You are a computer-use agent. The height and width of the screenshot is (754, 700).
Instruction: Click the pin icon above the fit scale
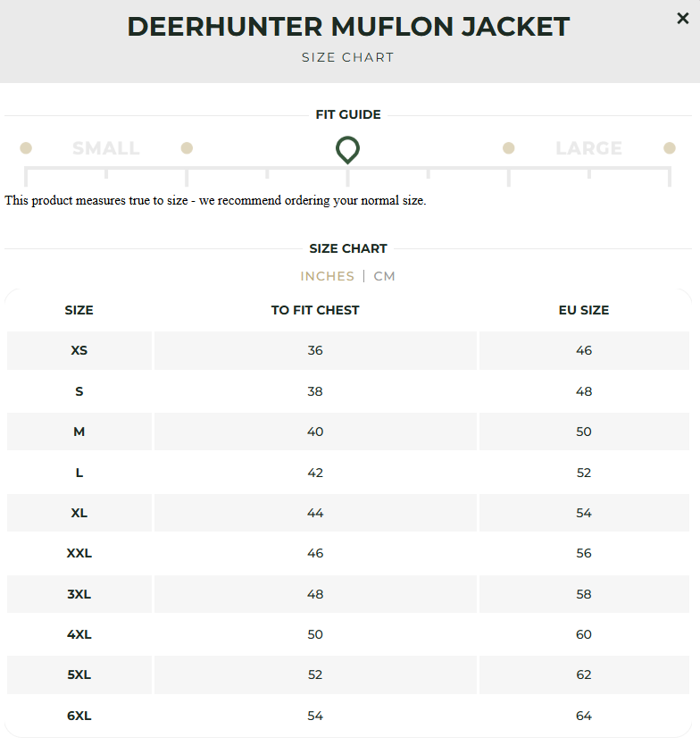pyautogui.click(x=347, y=150)
